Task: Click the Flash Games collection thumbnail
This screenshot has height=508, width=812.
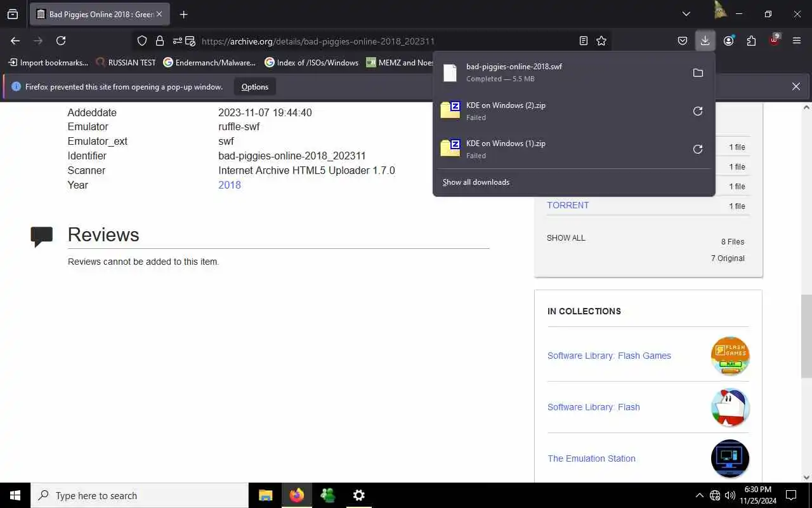Action: click(x=730, y=356)
